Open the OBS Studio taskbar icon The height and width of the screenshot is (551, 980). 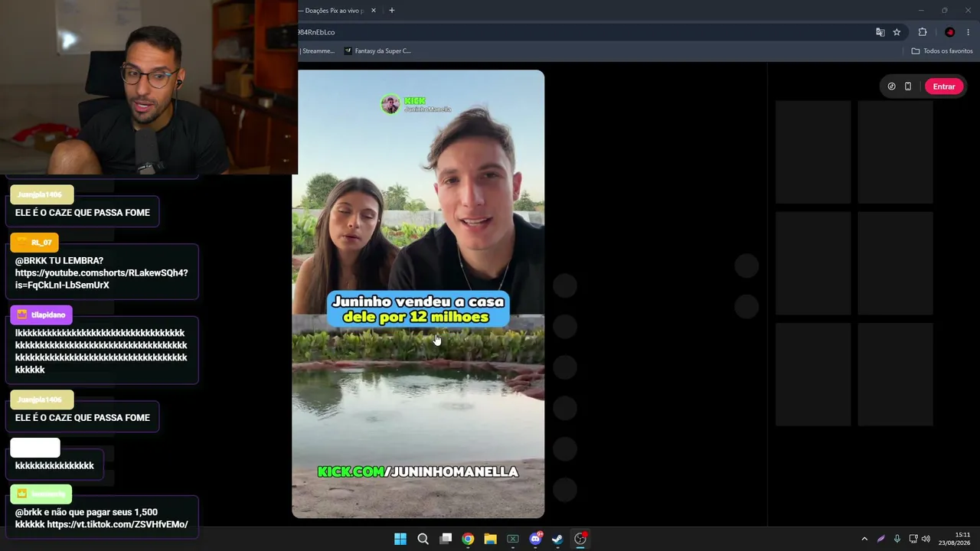coord(580,539)
